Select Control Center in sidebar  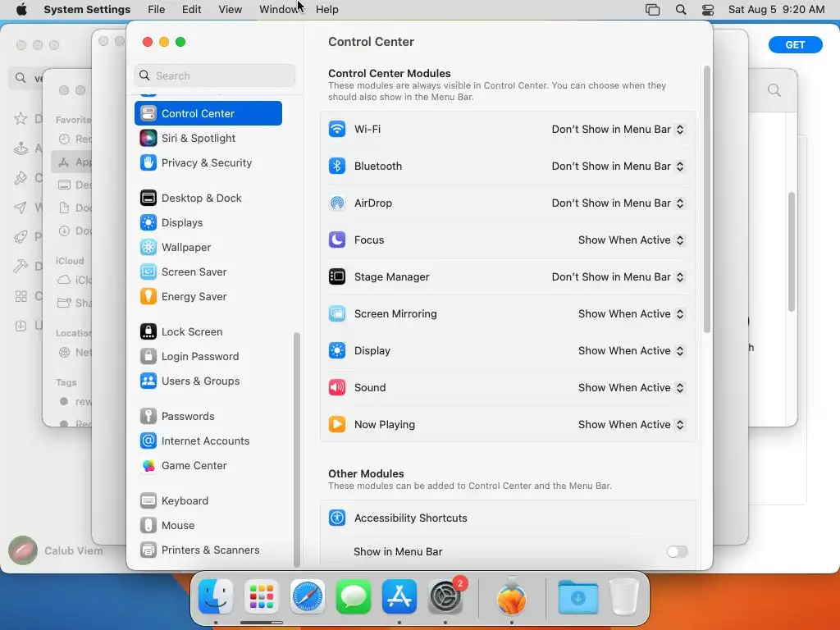tap(208, 113)
